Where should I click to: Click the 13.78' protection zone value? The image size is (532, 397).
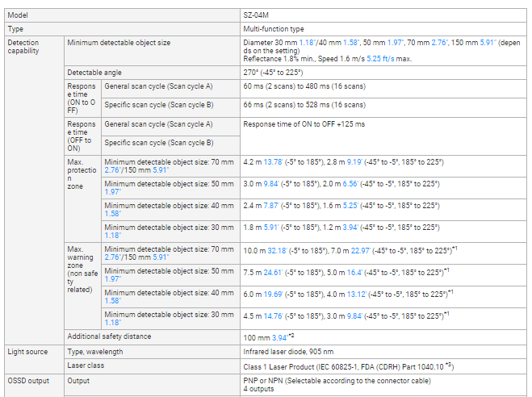[x=273, y=162]
